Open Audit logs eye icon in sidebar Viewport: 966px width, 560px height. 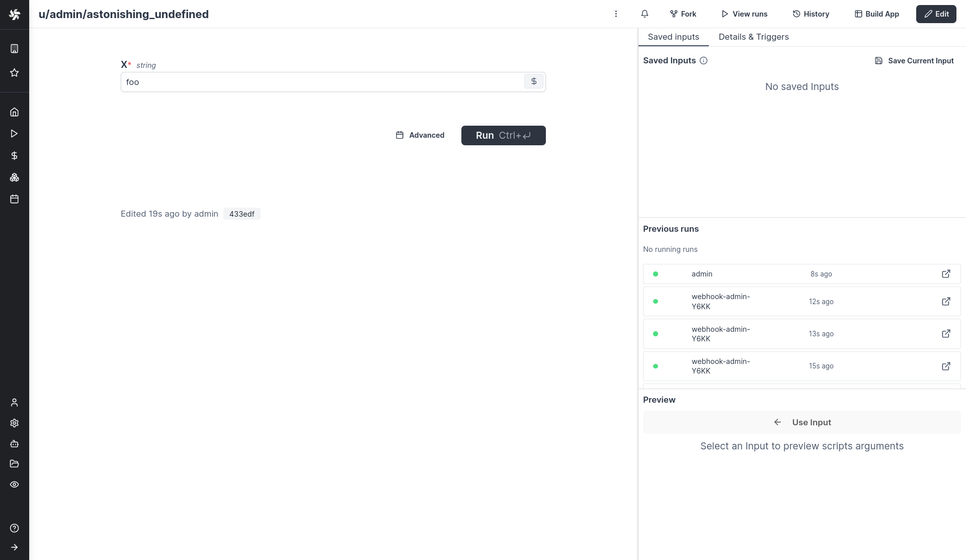point(15,485)
